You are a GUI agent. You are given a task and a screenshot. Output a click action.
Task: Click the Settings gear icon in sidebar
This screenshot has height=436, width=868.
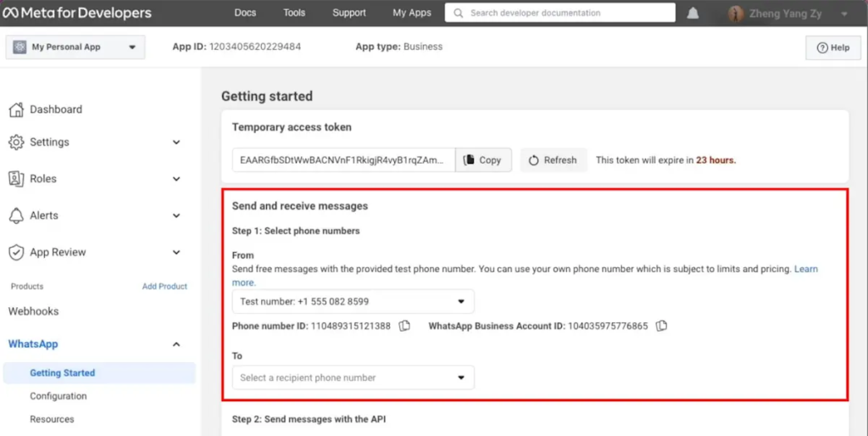coord(16,143)
